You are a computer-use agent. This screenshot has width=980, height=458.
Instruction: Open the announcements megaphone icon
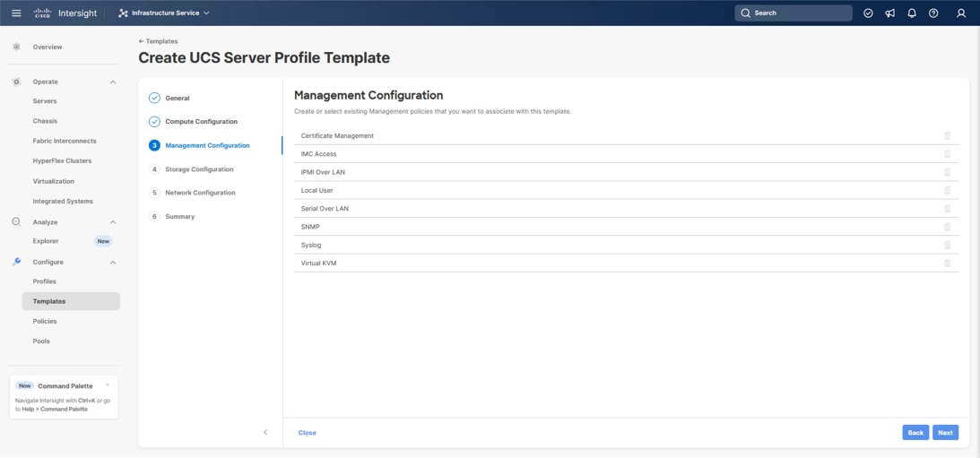(x=890, y=13)
